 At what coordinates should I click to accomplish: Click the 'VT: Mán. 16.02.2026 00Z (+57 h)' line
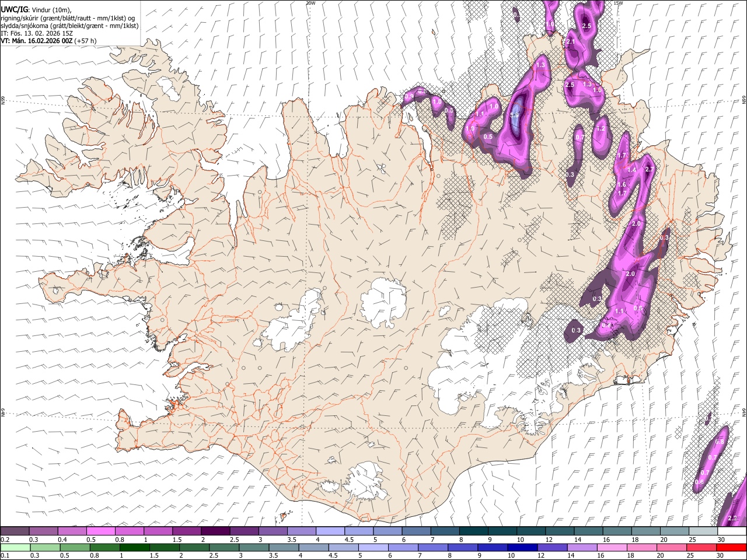49,41
